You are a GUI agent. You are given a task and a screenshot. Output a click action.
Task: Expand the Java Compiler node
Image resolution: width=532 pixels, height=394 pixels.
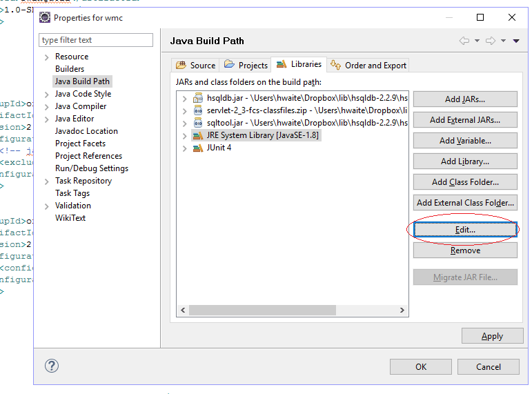pos(47,107)
